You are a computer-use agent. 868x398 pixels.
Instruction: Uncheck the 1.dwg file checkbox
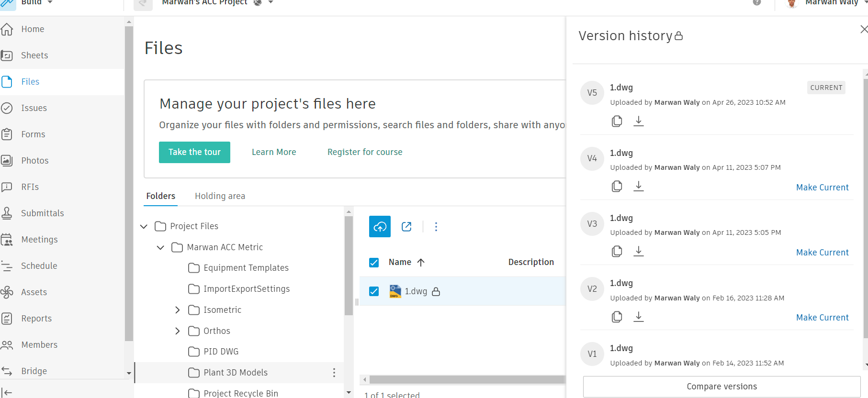click(374, 291)
